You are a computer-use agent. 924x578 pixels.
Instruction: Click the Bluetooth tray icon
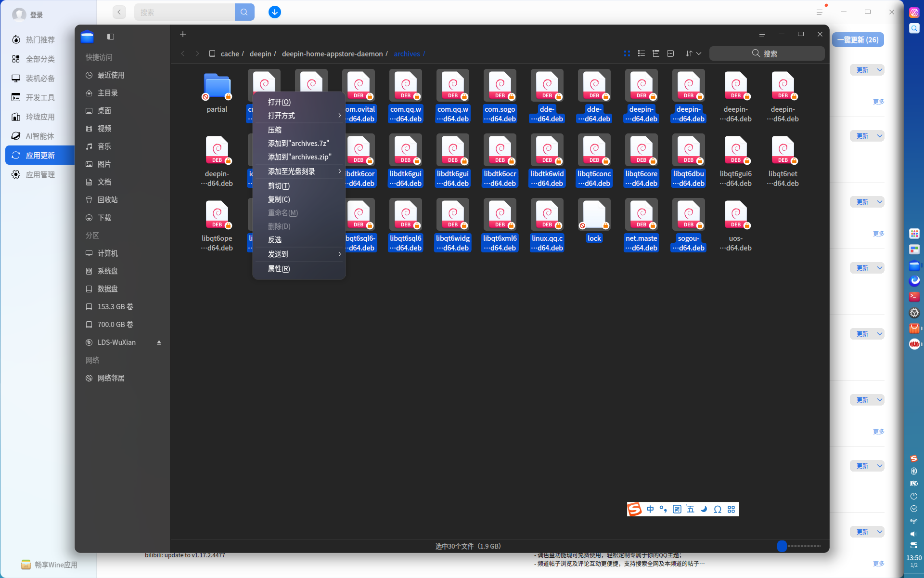(x=914, y=471)
